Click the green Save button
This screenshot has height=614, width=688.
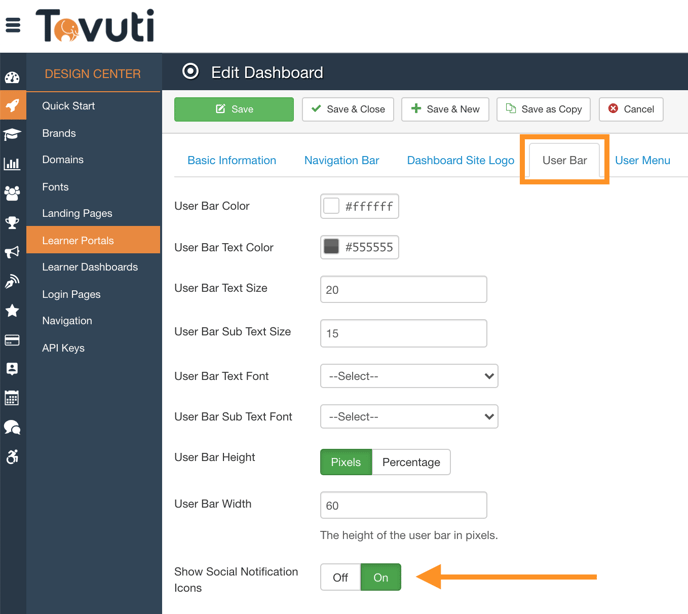tap(234, 109)
